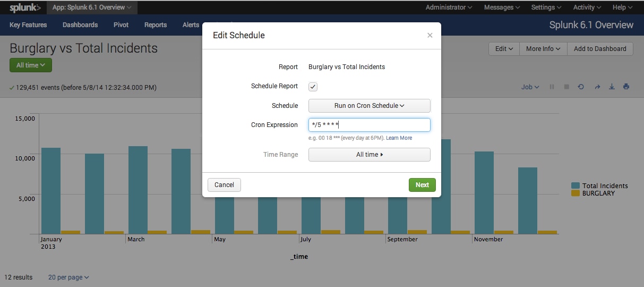The height and width of the screenshot is (287, 644).
Task: Open the Administrator menu
Action: click(x=449, y=7)
